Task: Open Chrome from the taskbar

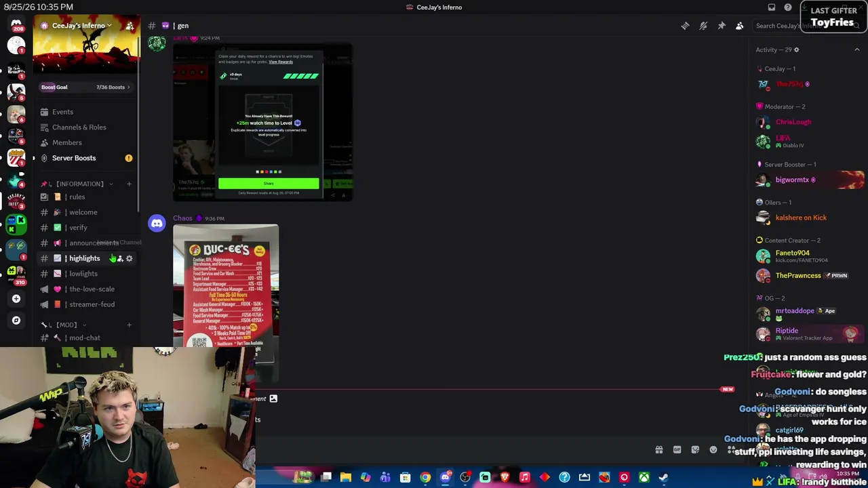Action: 425,478
